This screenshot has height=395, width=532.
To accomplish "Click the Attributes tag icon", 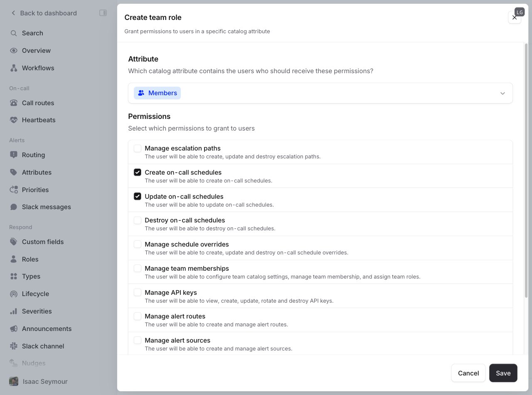I will point(14,173).
